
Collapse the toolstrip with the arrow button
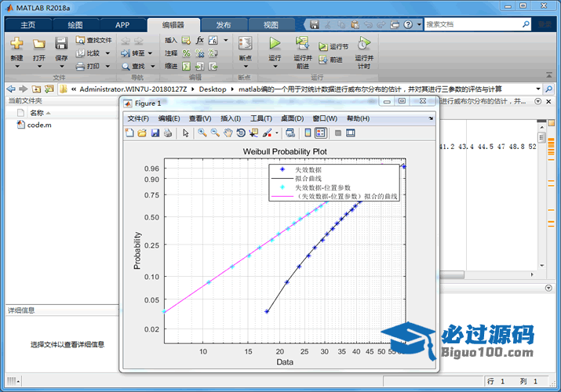[548, 75]
